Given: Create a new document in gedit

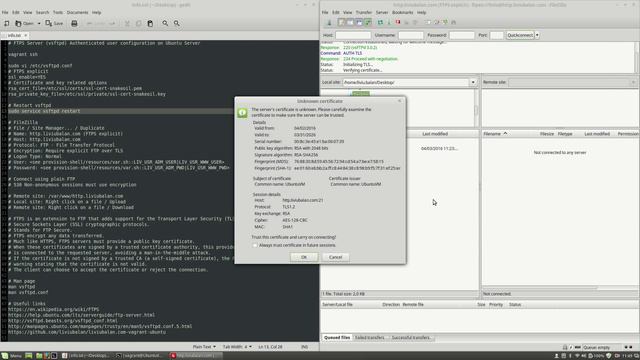Looking at the screenshot, I should pos(7,24).
